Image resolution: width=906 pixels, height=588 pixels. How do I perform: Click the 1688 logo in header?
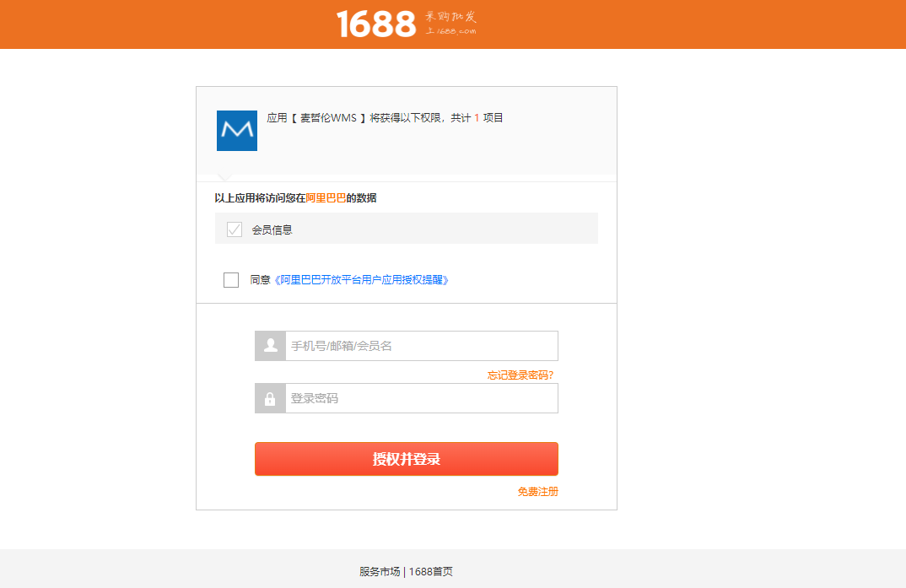click(x=376, y=24)
